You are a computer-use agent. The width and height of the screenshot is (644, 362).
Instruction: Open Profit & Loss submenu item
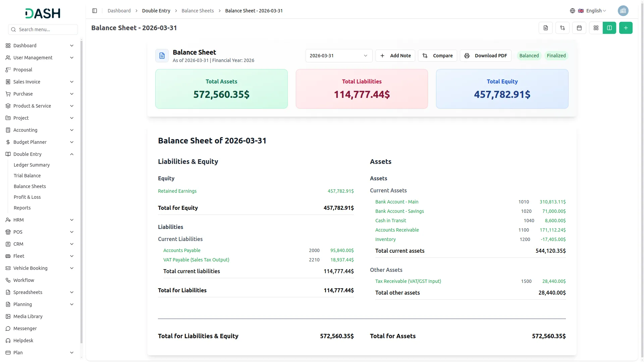tap(27, 197)
